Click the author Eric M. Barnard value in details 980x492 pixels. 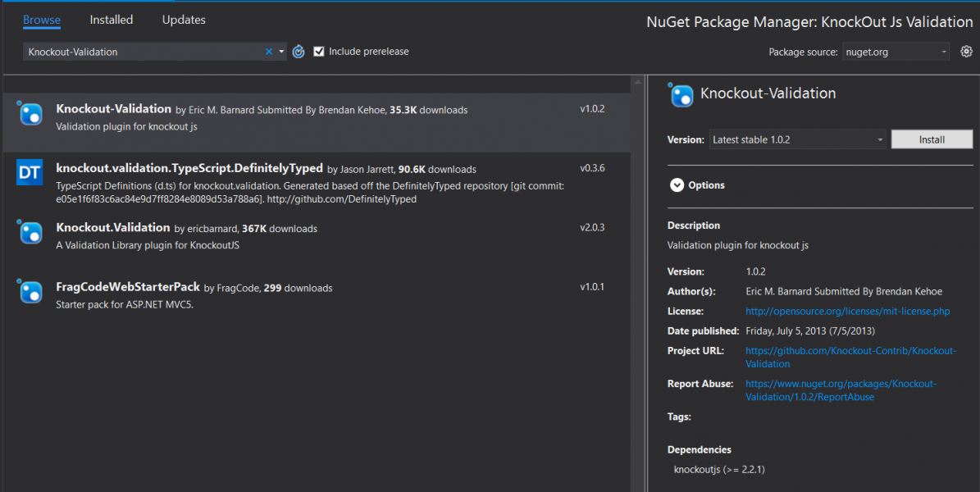coord(844,291)
